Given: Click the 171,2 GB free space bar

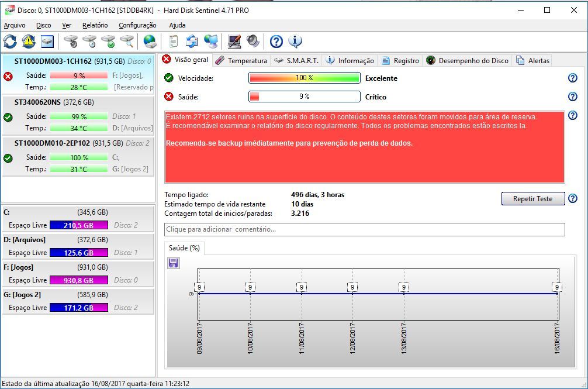Looking at the screenshot, I should click(79, 308).
